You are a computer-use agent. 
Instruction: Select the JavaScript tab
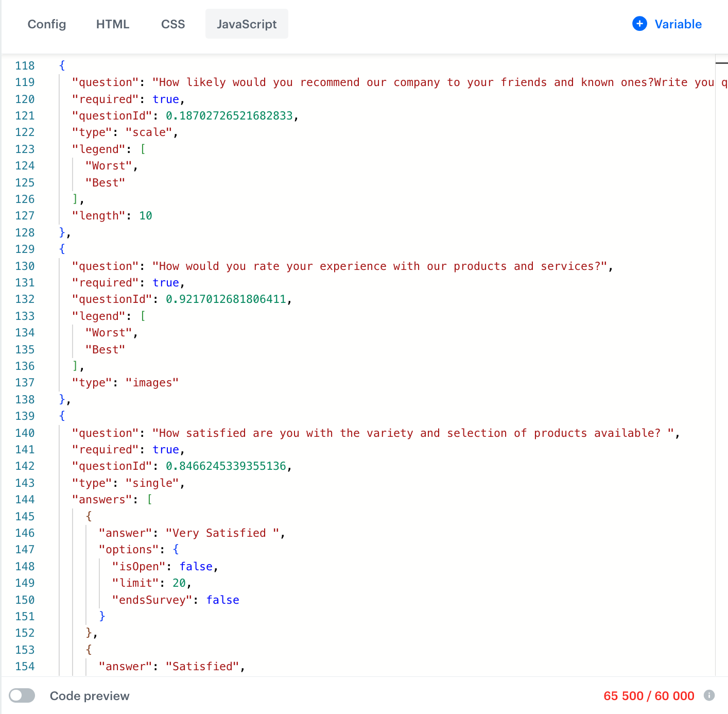coord(246,24)
